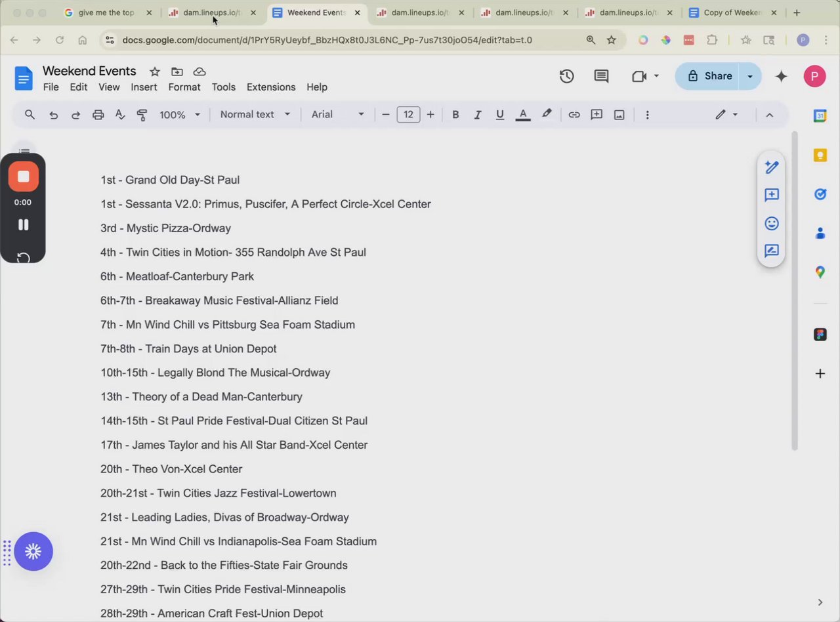This screenshot has width=840, height=622.
Task: Add emoji reaction from floating margin
Action: (x=772, y=223)
